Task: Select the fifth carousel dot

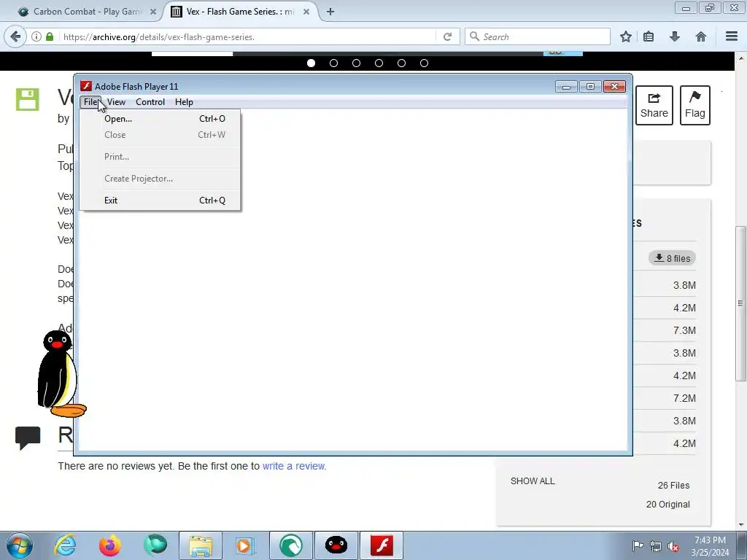Action: (402, 63)
